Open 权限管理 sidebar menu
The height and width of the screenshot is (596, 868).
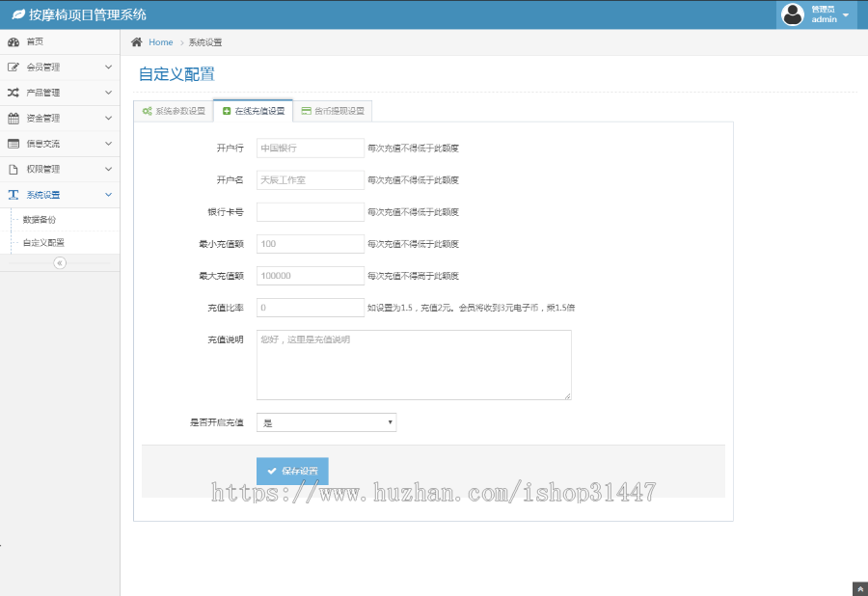(x=60, y=170)
